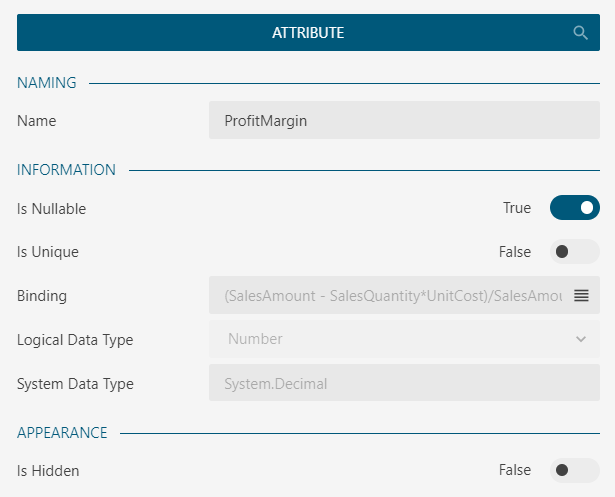Enable the Is Unique switch

pyautogui.click(x=574, y=252)
